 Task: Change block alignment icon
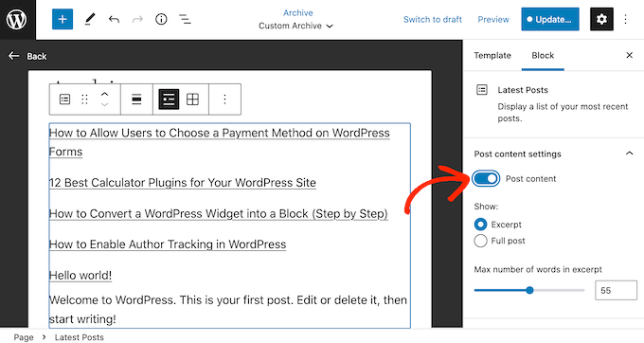point(136,99)
